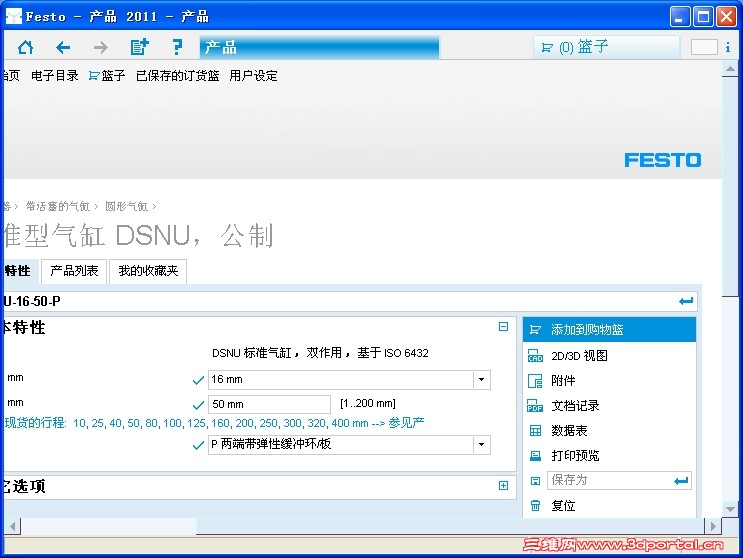Image resolution: width=743 pixels, height=558 pixels.
Task: Click the 产品 address bar field
Action: 319,47
